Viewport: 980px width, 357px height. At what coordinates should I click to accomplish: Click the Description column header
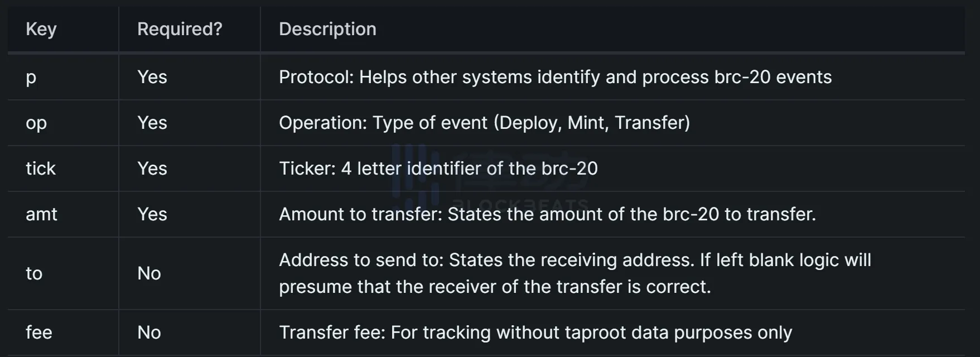tap(327, 29)
